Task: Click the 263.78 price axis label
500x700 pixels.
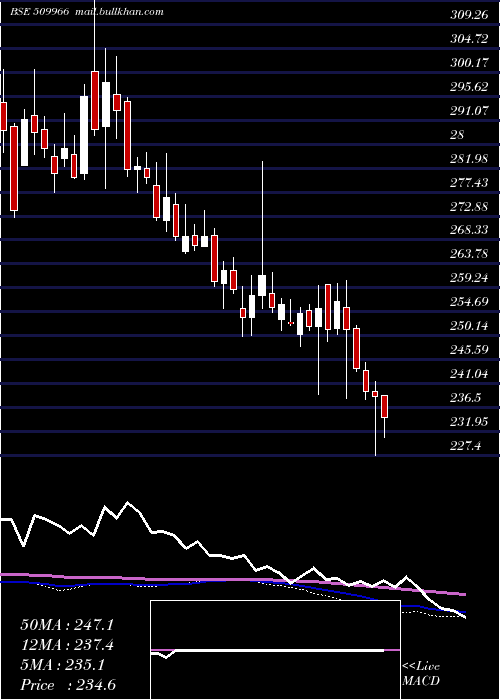Action: (469, 254)
